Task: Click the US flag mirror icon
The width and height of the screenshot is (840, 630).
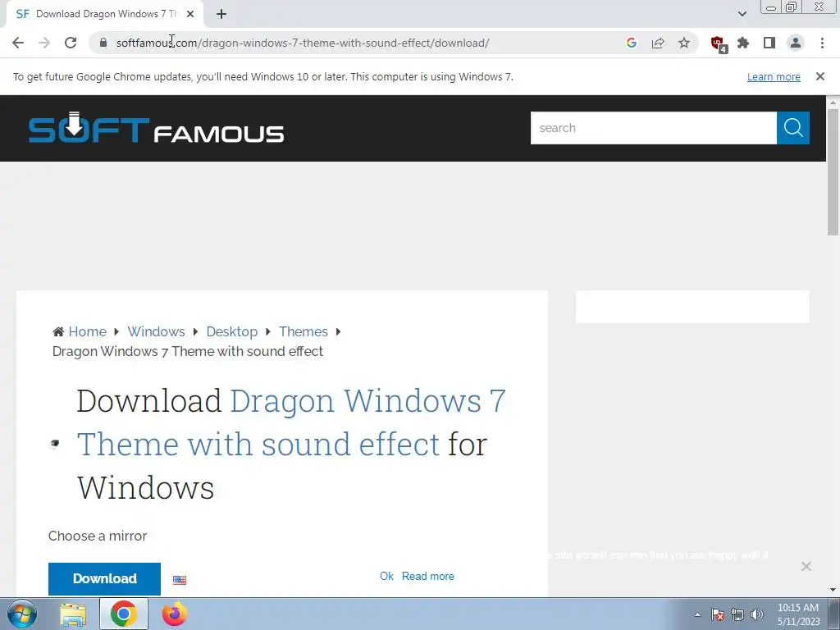Action: (180, 580)
